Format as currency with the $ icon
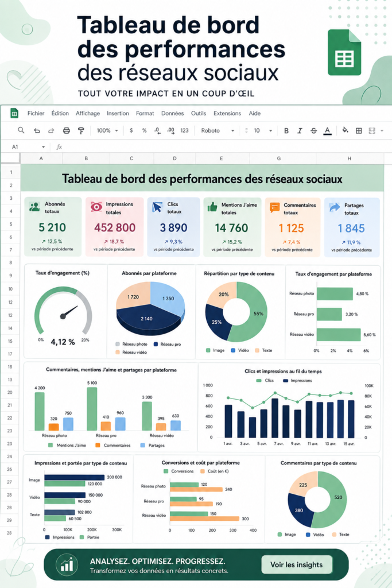 coord(131,130)
